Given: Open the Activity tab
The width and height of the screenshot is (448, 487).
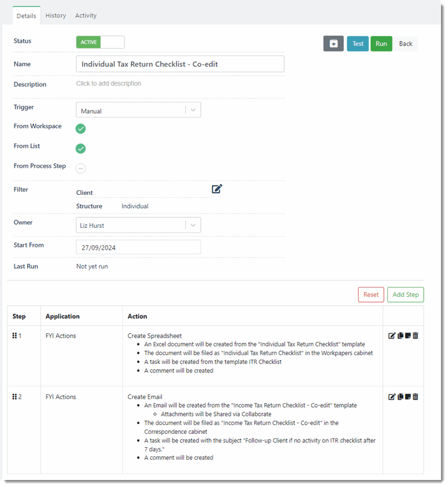Looking at the screenshot, I should click(x=86, y=16).
